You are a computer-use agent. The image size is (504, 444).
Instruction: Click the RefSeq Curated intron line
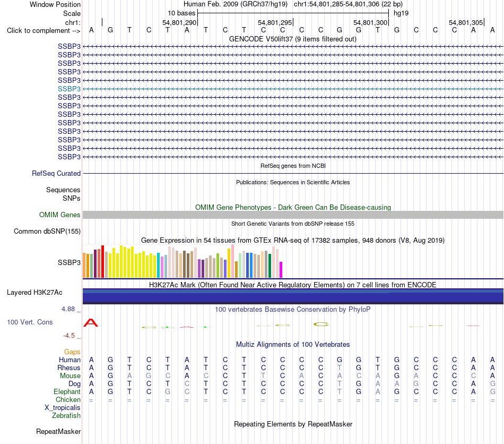point(293,174)
